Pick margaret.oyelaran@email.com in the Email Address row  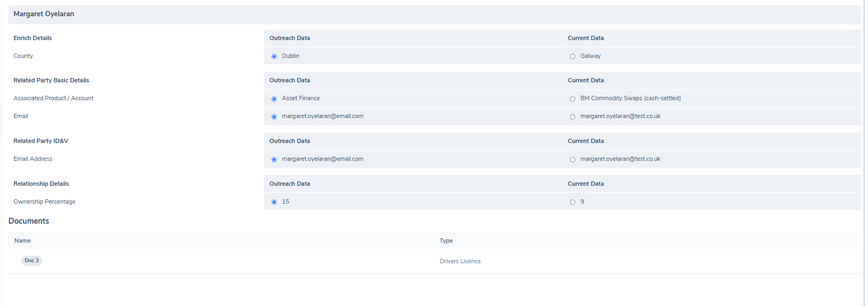pos(274,159)
